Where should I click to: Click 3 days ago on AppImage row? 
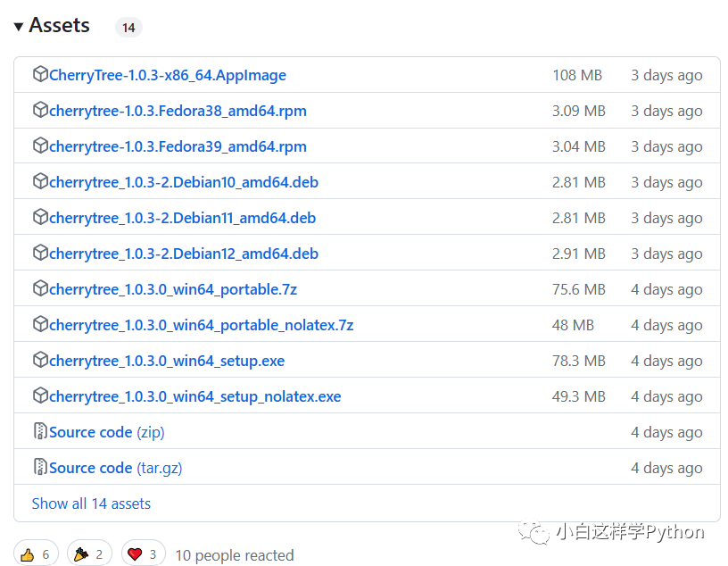(666, 76)
